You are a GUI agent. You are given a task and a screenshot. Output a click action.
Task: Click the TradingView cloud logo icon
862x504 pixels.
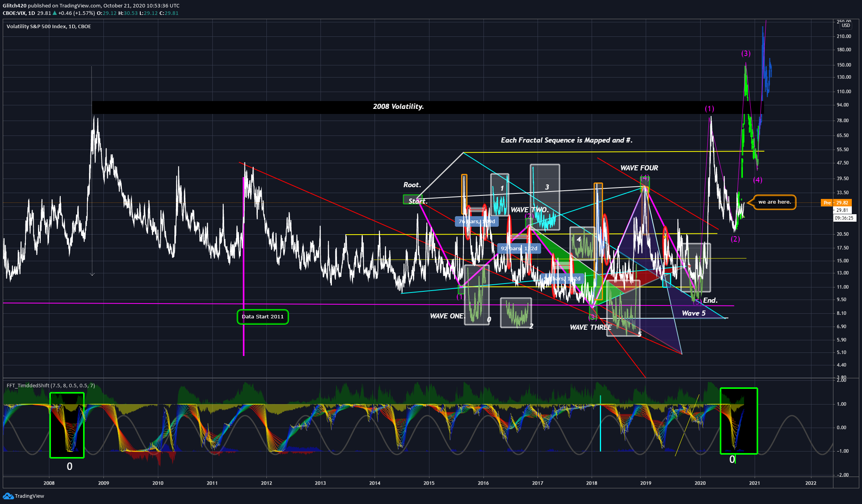(8, 496)
